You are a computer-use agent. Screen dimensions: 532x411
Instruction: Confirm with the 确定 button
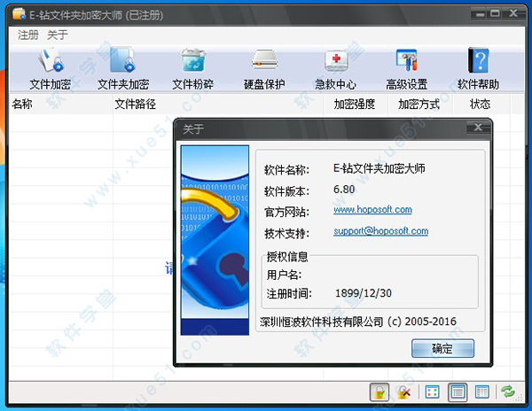coord(442,348)
